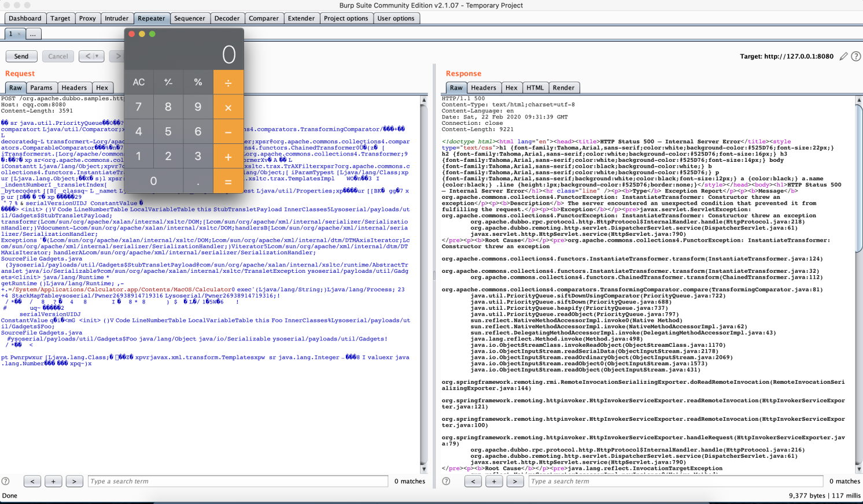Send the Repeater request

tap(21, 56)
